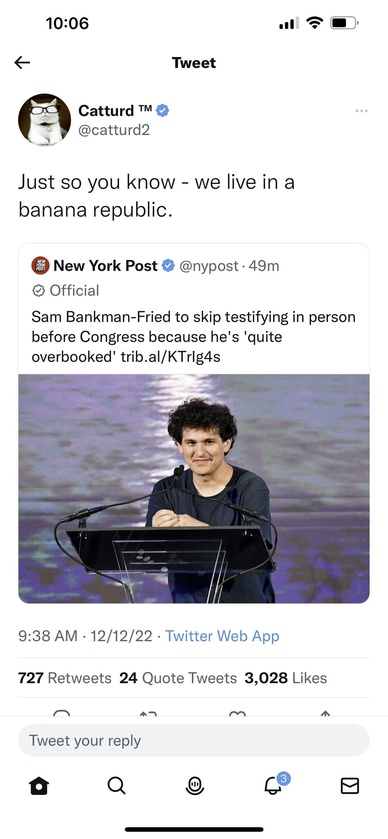The width and height of the screenshot is (388, 839).
Task: View the 727 Retweets list
Action: [x=65, y=678]
